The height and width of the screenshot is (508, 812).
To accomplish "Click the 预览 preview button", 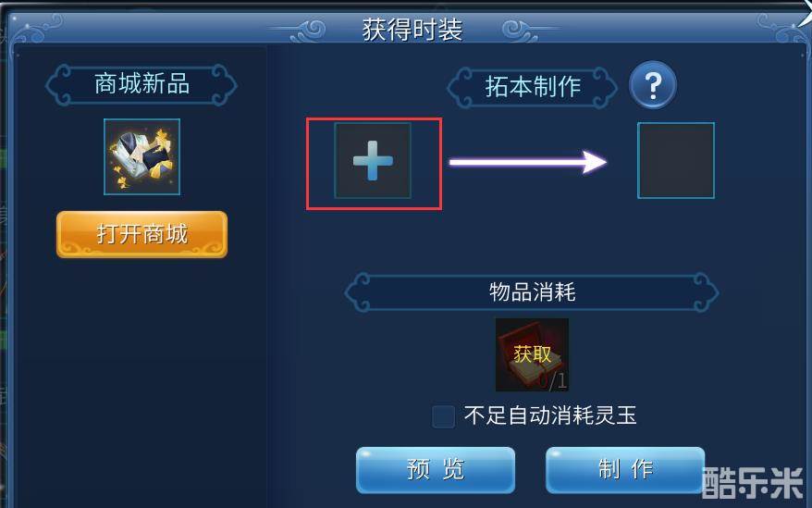I will (436, 470).
